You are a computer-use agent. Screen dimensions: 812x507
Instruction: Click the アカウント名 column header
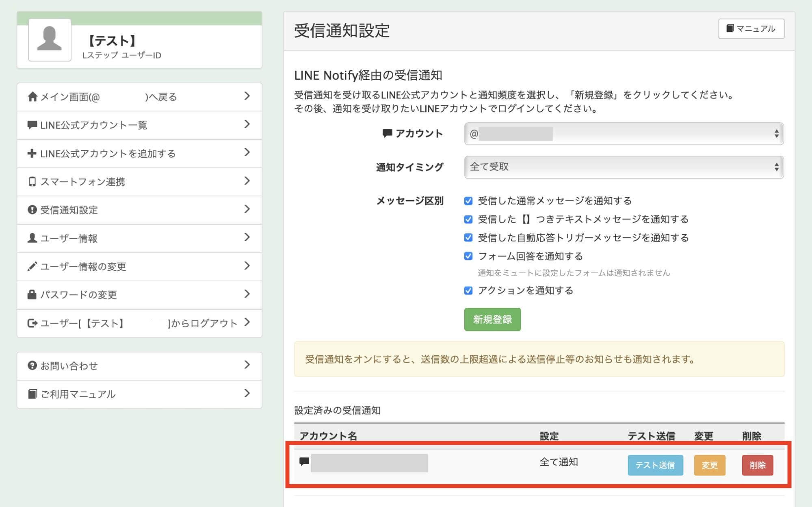tap(328, 436)
